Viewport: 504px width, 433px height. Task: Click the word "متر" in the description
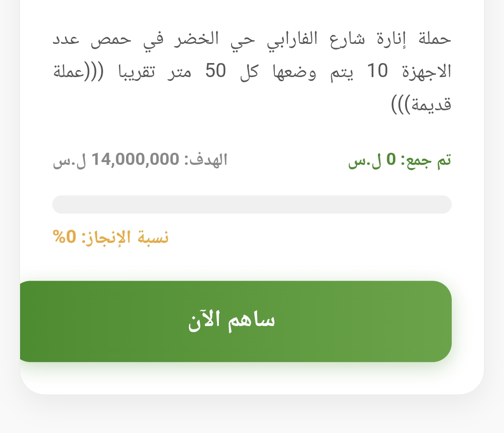[180, 71]
